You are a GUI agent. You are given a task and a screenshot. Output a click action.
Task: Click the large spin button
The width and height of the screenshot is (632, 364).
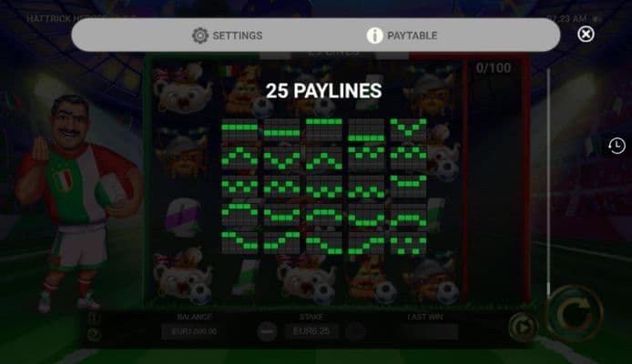tap(575, 313)
